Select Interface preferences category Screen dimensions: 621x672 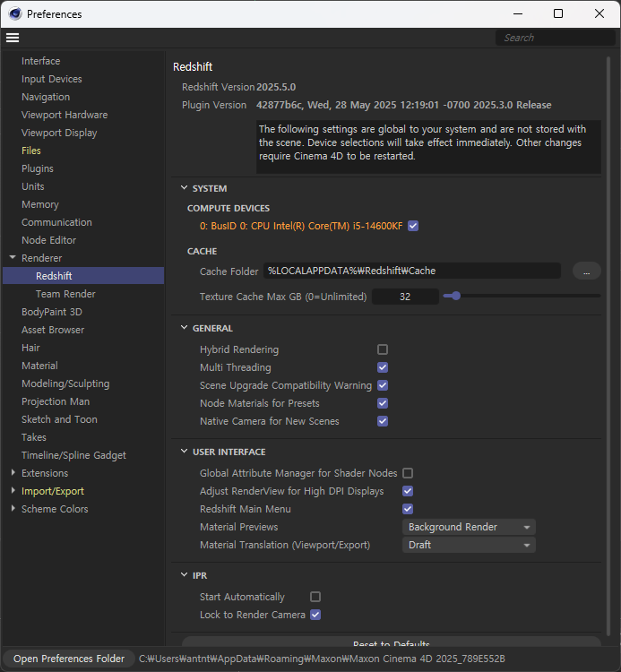[x=41, y=61]
